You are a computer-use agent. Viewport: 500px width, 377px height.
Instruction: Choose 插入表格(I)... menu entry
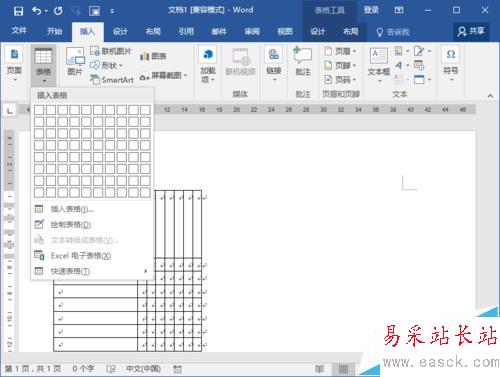tap(92, 209)
